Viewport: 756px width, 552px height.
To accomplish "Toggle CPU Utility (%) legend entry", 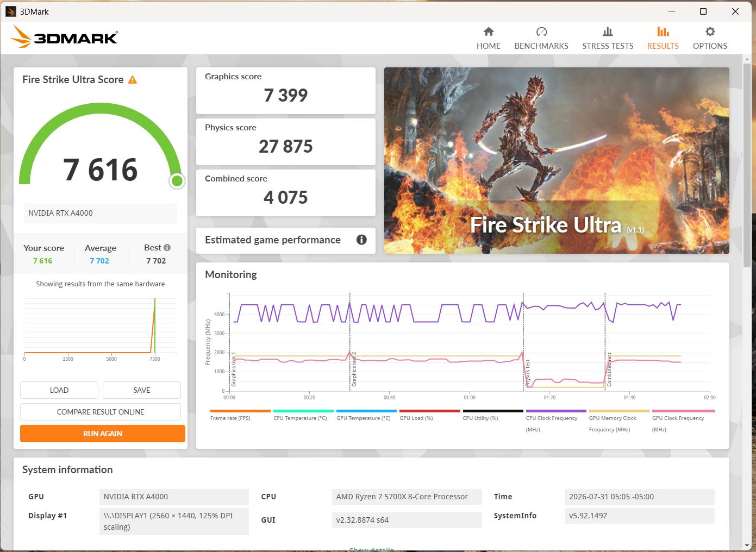I will tap(492, 415).
